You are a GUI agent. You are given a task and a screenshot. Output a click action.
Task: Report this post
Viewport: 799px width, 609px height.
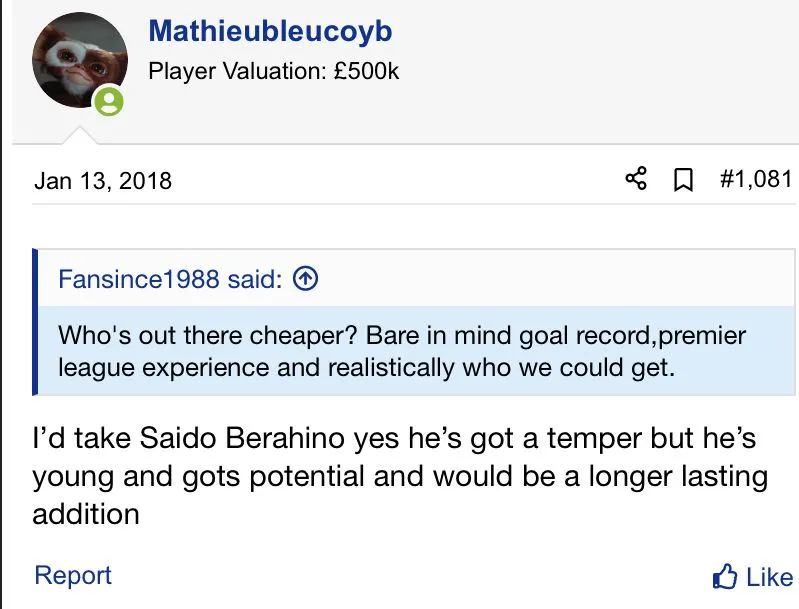tap(72, 575)
